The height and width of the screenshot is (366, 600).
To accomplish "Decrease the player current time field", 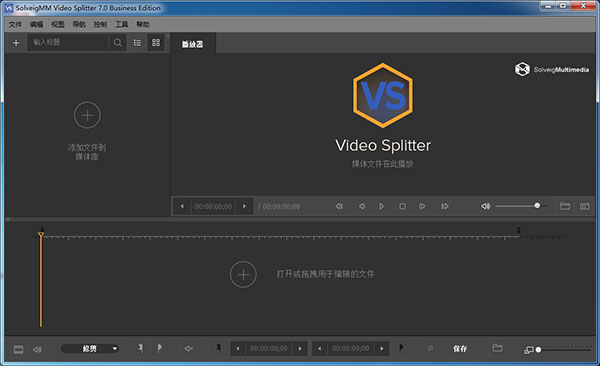I will [182, 206].
